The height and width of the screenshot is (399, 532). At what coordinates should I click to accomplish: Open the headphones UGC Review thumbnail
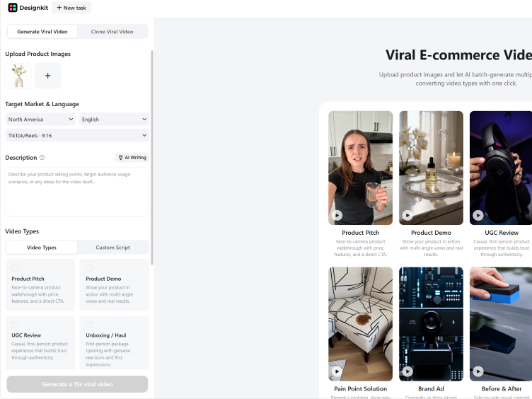(501, 168)
